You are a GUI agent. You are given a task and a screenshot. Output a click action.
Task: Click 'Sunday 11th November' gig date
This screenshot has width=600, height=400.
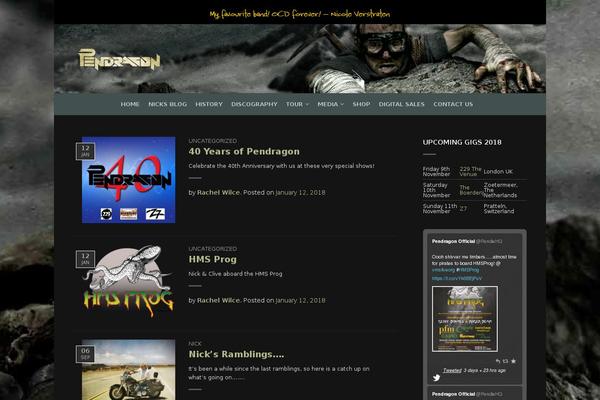click(440, 209)
